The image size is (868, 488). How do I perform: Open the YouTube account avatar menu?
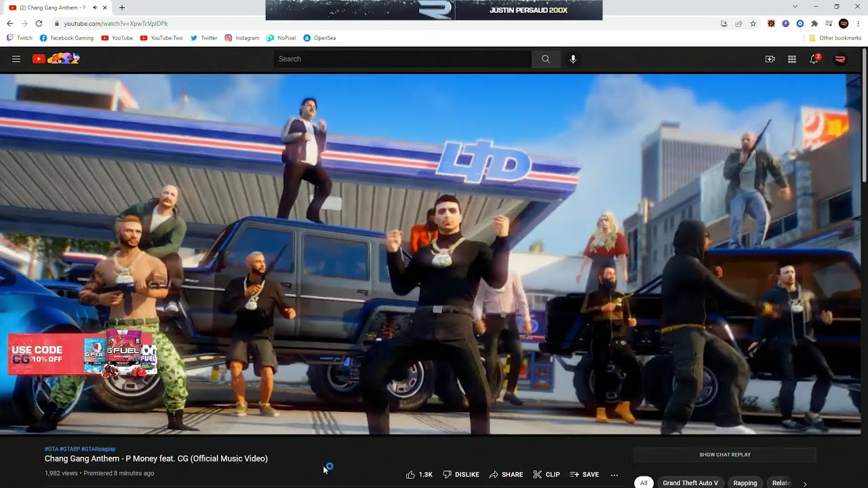[x=840, y=59]
